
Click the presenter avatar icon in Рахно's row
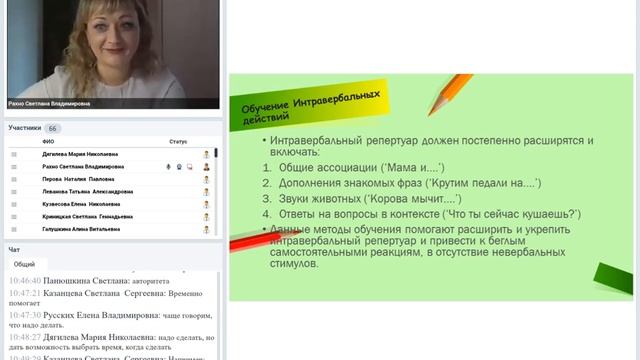pos(207,167)
